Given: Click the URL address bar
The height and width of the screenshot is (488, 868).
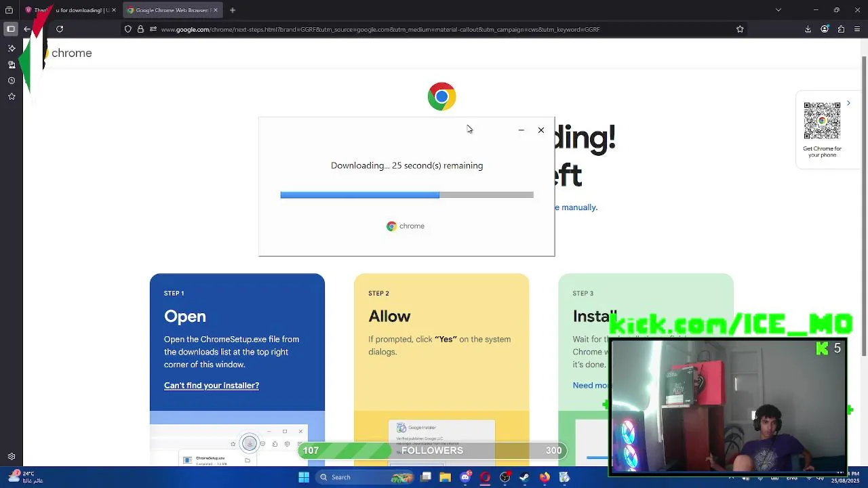Looking at the screenshot, I should coord(434,29).
